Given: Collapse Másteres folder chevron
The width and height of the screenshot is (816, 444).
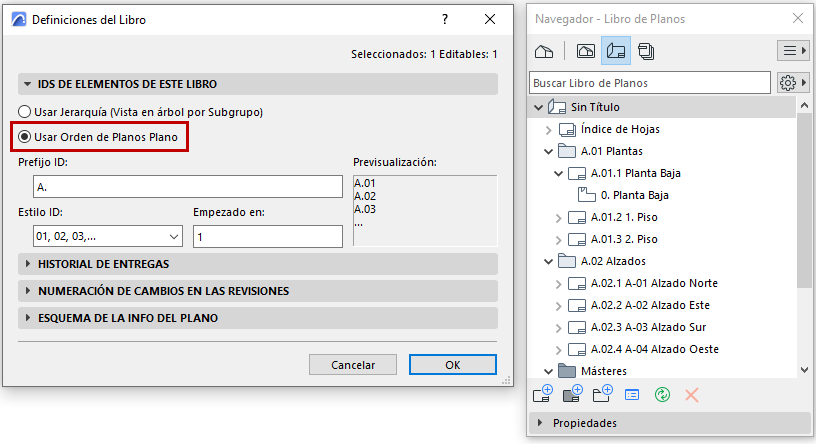Looking at the screenshot, I should tap(548, 371).
